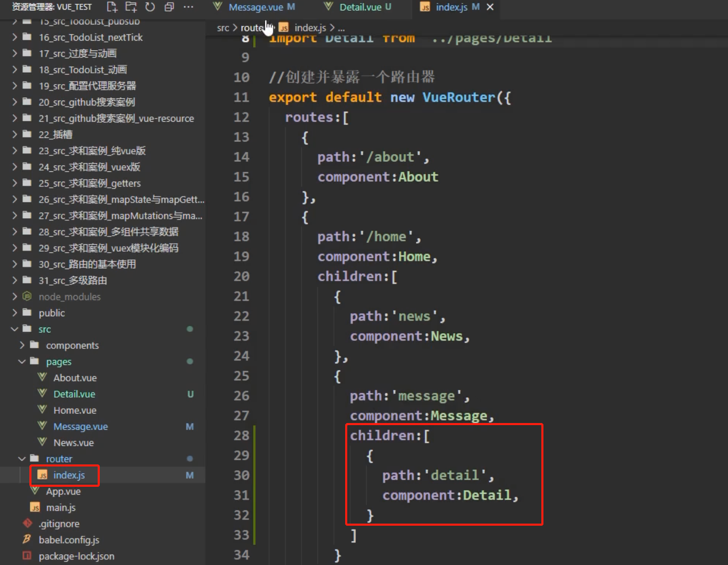Close the index.js editor tab
The image size is (728, 565).
[x=490, y=7]
